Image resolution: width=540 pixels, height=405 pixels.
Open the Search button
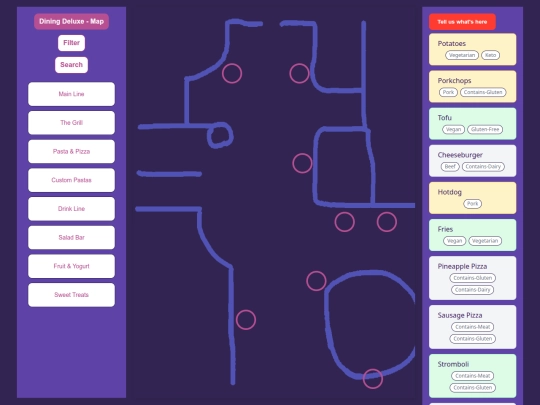tap(71, 65)
